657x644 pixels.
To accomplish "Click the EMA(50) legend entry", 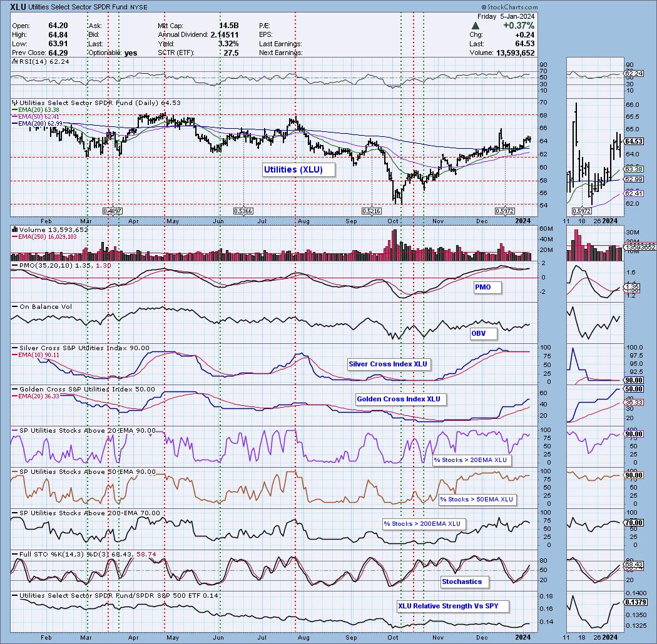I will point(36,117).
